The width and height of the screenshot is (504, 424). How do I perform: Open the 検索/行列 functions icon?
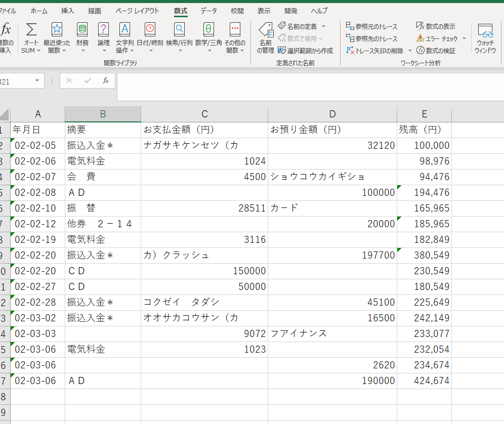pos(180,30)
